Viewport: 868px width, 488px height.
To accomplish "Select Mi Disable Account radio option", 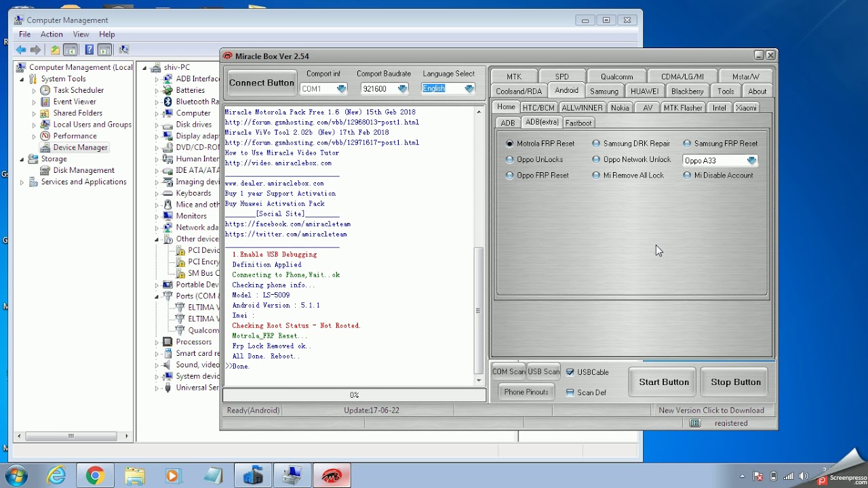I will tap(687, 175).
